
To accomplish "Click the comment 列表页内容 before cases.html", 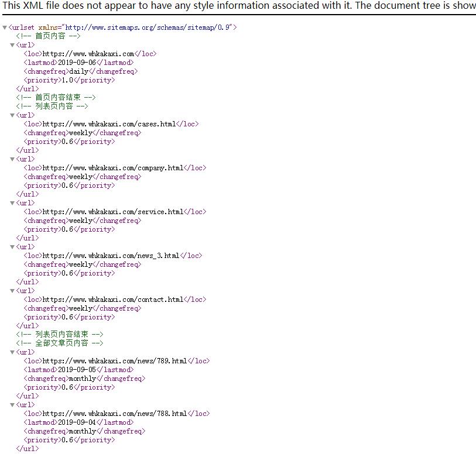I will pos(52,106).
